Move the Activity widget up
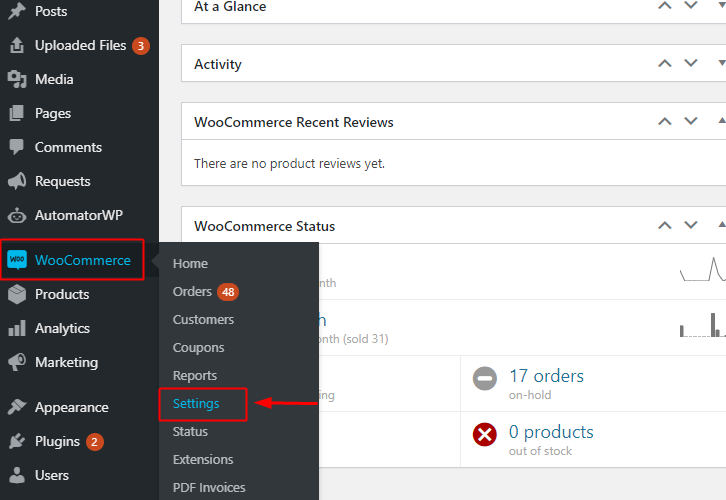Viewport: 726px width, 500px height. tap(665, 63)
